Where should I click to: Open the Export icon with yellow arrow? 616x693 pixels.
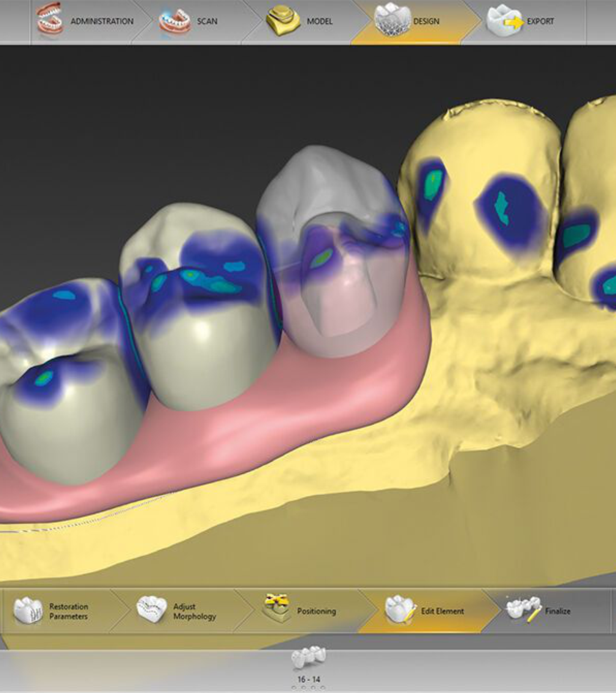505,21
